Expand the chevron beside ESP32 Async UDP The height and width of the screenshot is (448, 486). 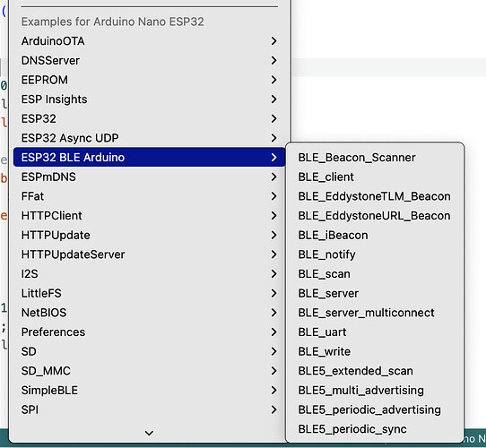pyautogui.click(x=273, y=138)
